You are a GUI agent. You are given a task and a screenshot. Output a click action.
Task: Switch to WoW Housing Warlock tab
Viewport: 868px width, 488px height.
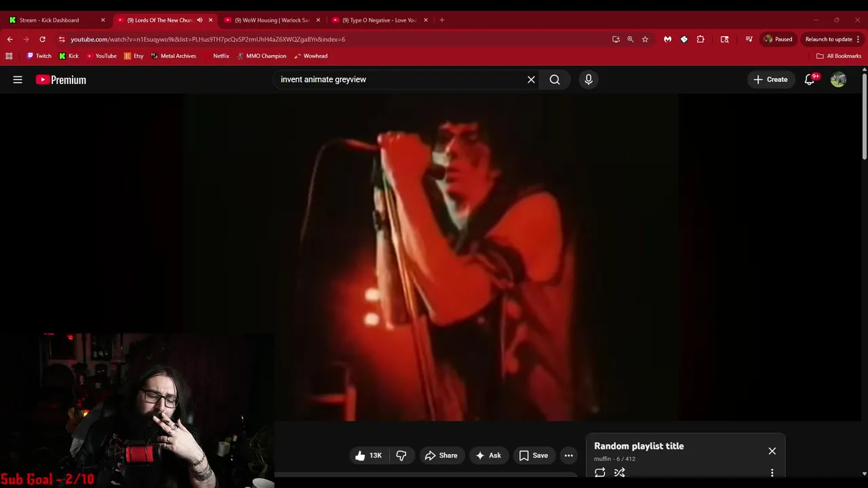click(x=271, y=20)
